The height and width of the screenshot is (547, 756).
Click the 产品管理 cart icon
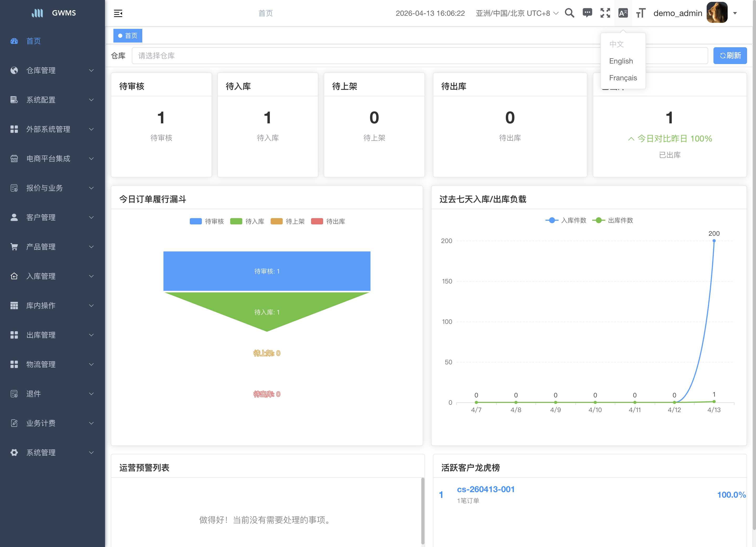14,247
